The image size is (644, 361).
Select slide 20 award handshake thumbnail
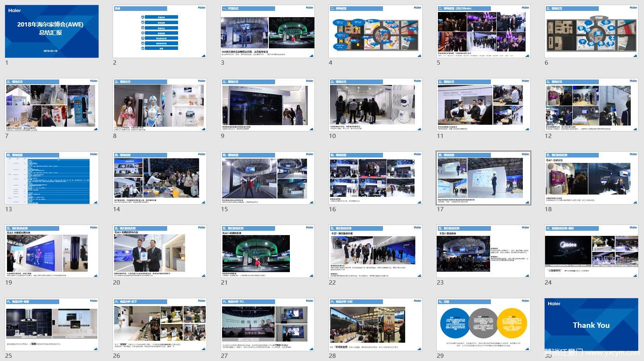(x=160, y=251)
